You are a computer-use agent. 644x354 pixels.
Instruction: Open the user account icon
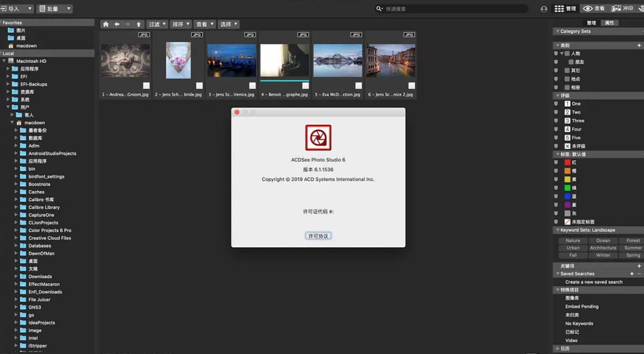[544, 9]
